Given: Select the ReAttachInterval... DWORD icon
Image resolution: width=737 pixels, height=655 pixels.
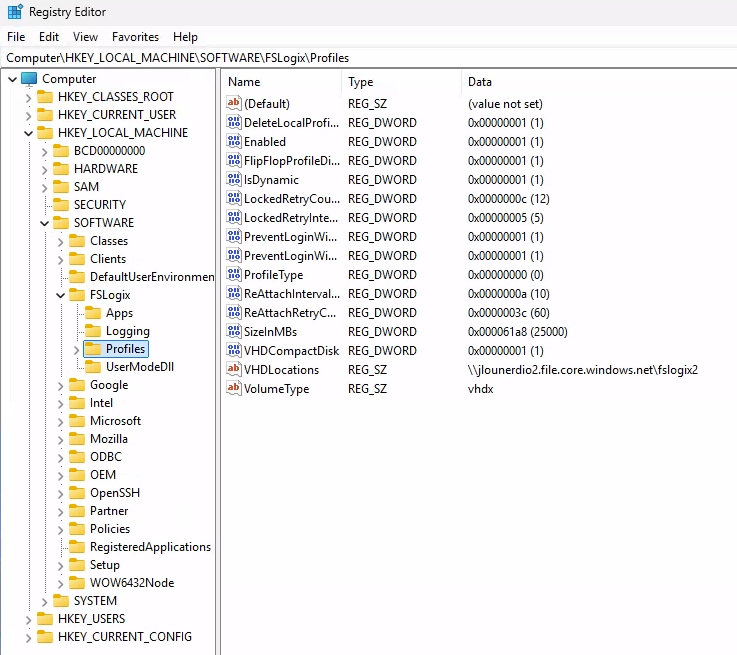Looking at the screenshot, I should point(234,293).
